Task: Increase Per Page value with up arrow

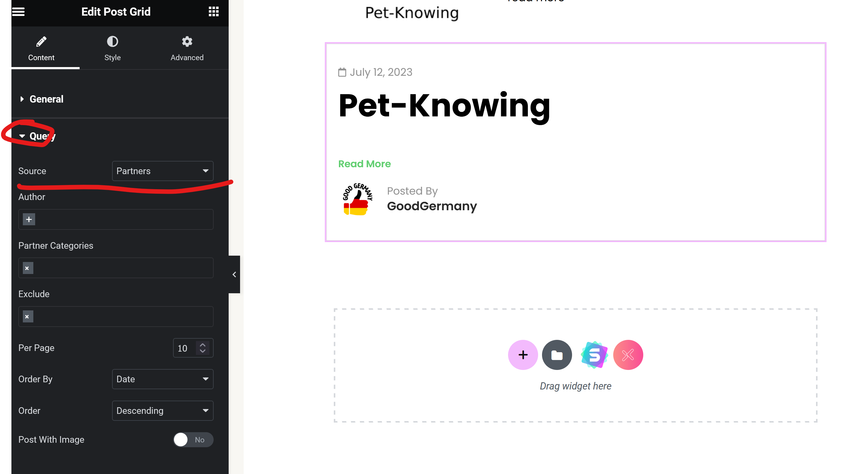Action: (203, 345)
